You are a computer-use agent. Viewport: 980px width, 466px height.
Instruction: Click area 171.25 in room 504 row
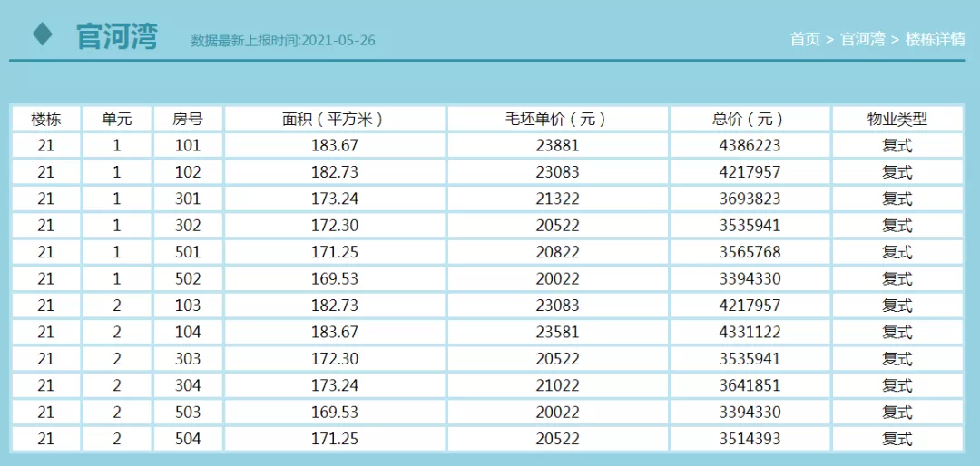(335, 439)
